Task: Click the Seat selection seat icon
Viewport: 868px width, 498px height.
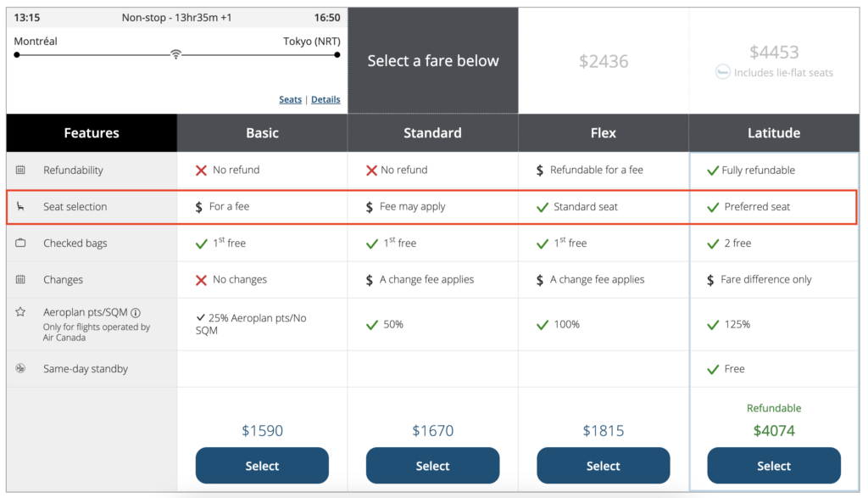Action: pyautogui.click(x=21, y=207)
